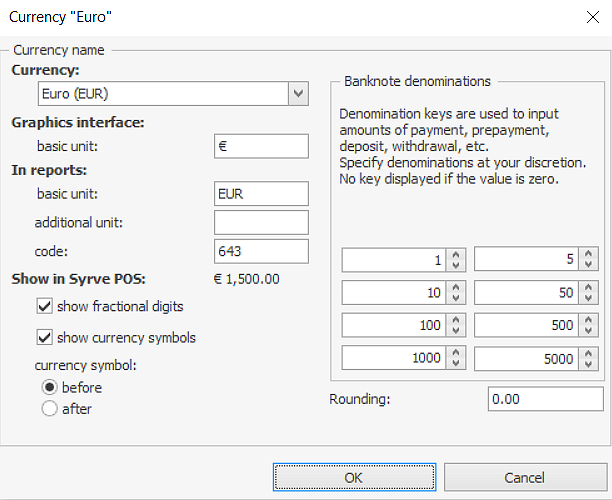This screenshot has height=500, width=612.
Task: Select the 'after' currency symbol position
Action: tap(50, 408)
